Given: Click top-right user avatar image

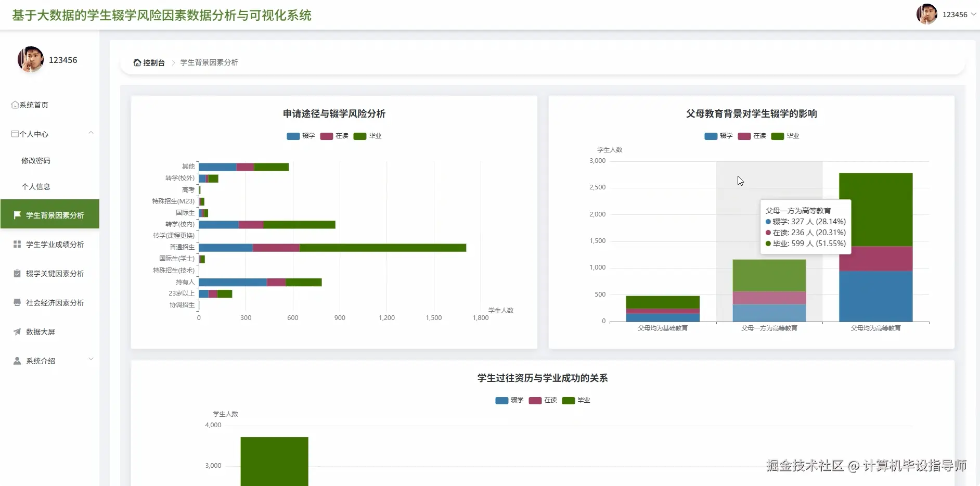Looking at the screenshot, I should (927, 15).
